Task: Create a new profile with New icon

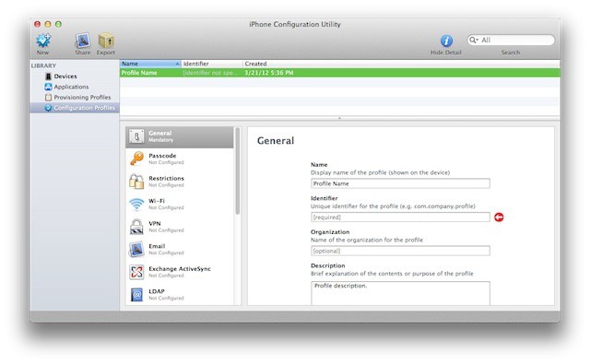Action: (x=43, y=41)
